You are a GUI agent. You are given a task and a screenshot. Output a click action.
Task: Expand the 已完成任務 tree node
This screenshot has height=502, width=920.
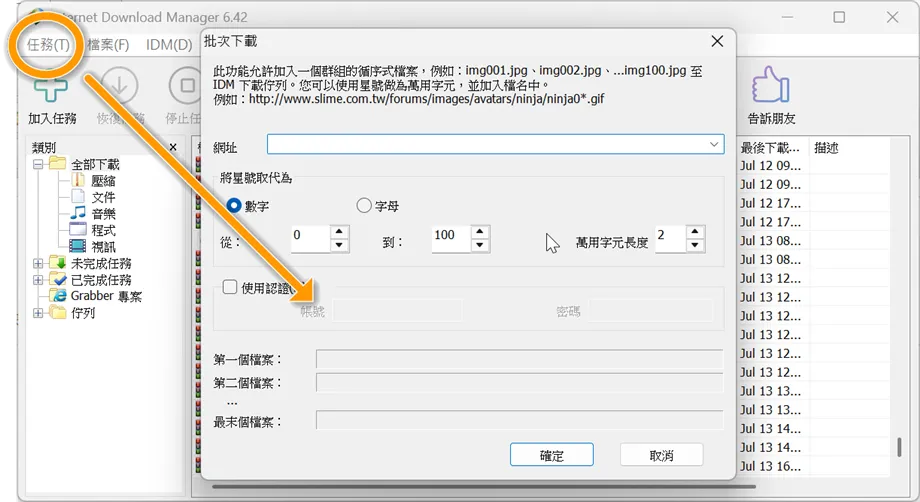(38, 280)
